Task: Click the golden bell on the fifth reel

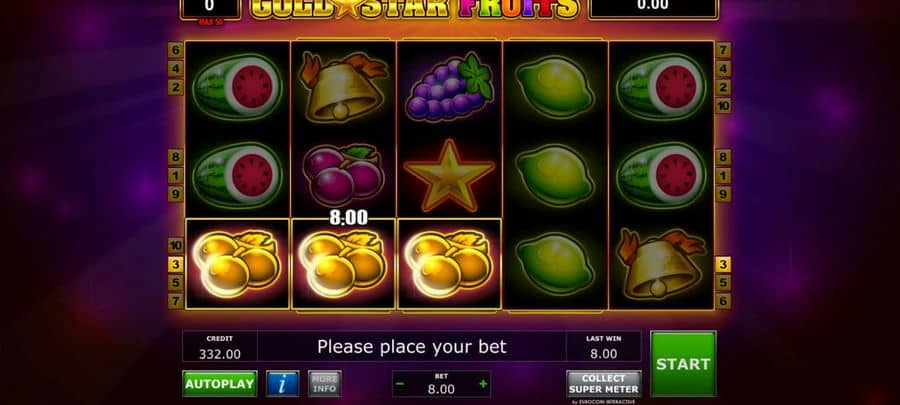Action: point(661,263)
